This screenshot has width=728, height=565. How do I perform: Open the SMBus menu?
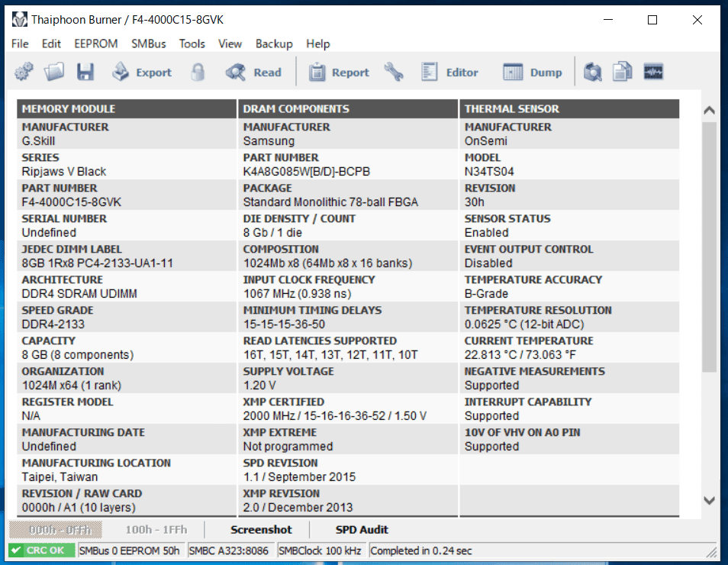point(149,44)
